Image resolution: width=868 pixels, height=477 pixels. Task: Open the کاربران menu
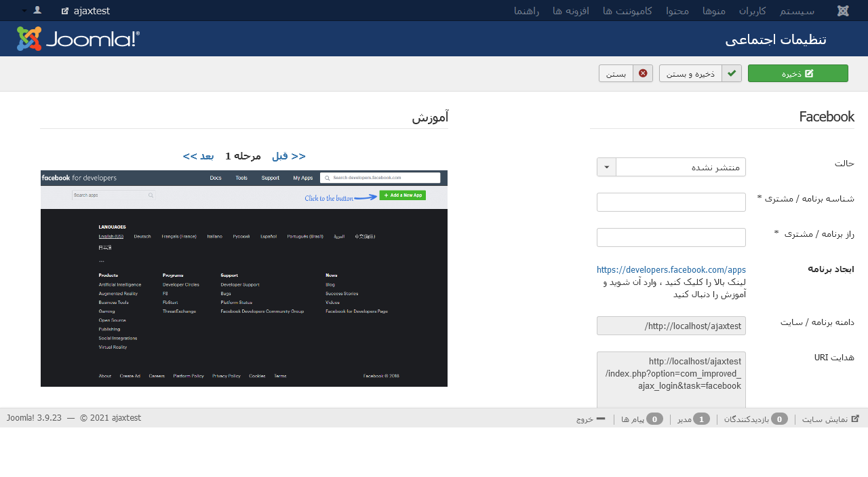752,11
